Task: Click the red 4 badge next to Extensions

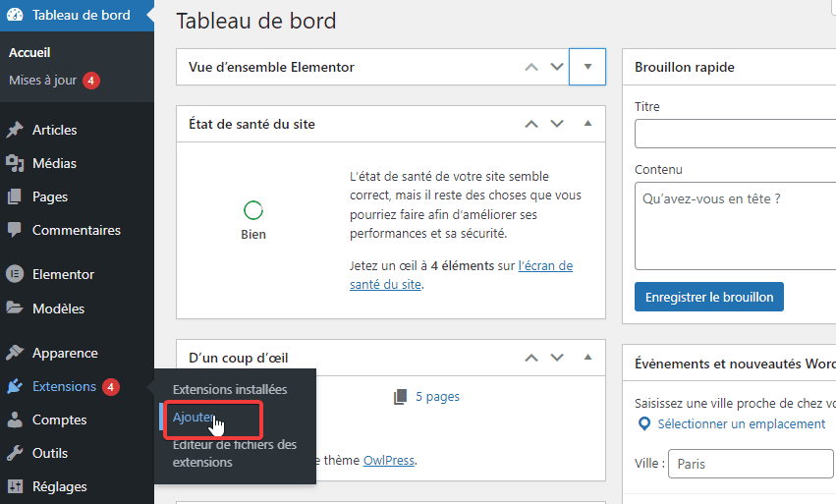Action: [x=111, y=387]
